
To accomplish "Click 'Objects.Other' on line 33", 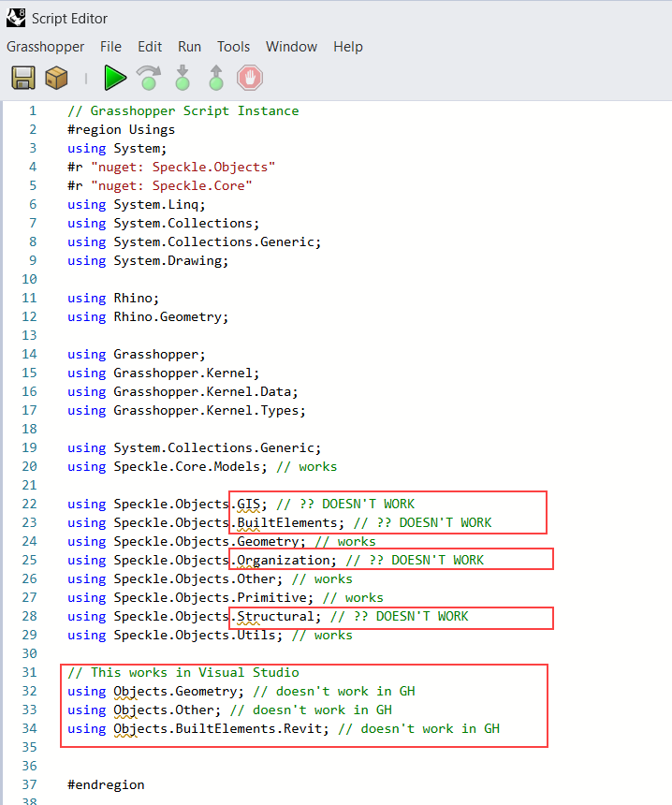I will (164, 710).
